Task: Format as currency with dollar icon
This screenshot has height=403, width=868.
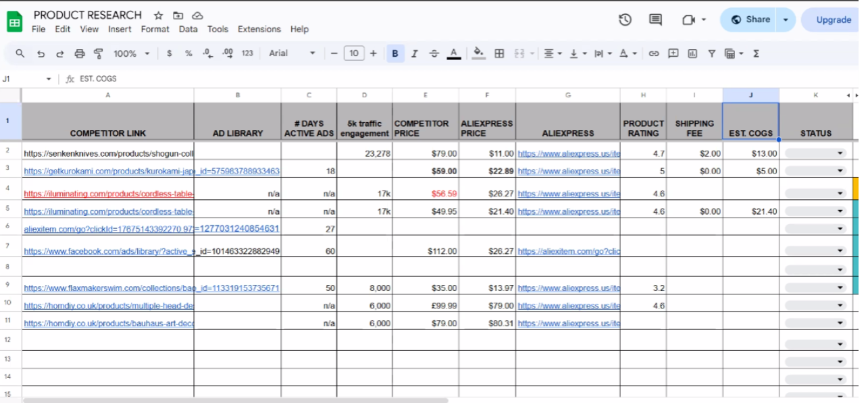Action: tap(169, 53)
